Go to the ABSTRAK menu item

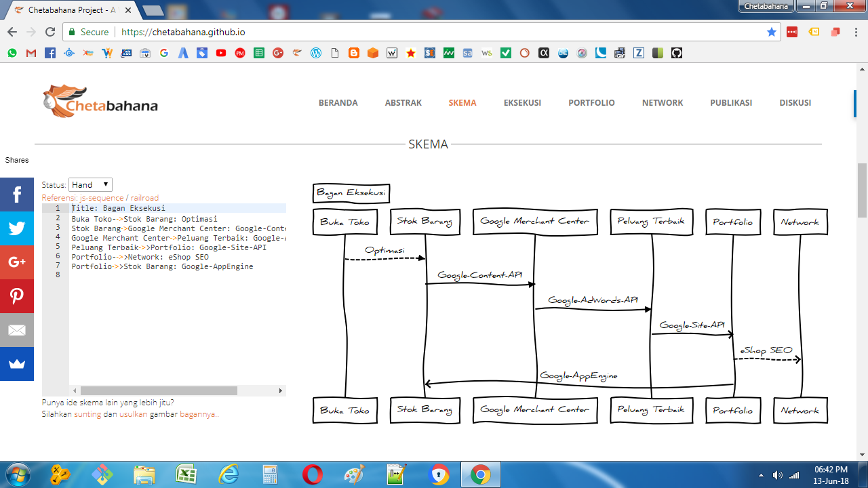[x=403, y=103]
